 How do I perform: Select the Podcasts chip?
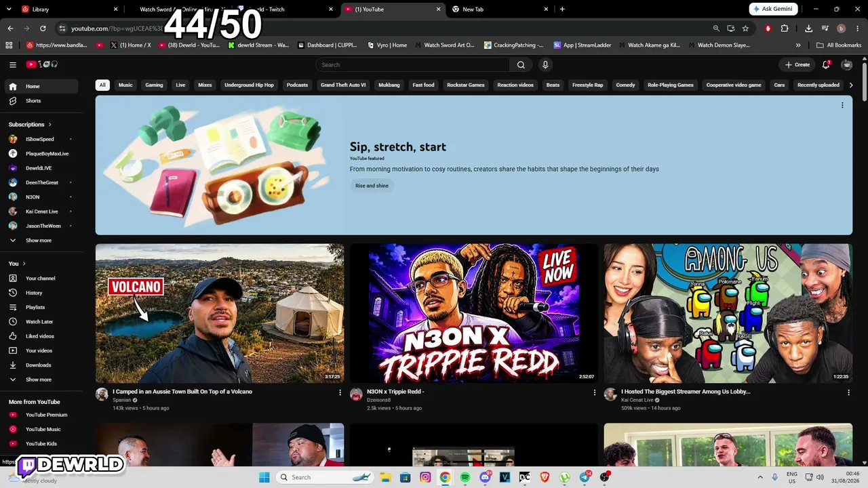(x=297, y=85)
